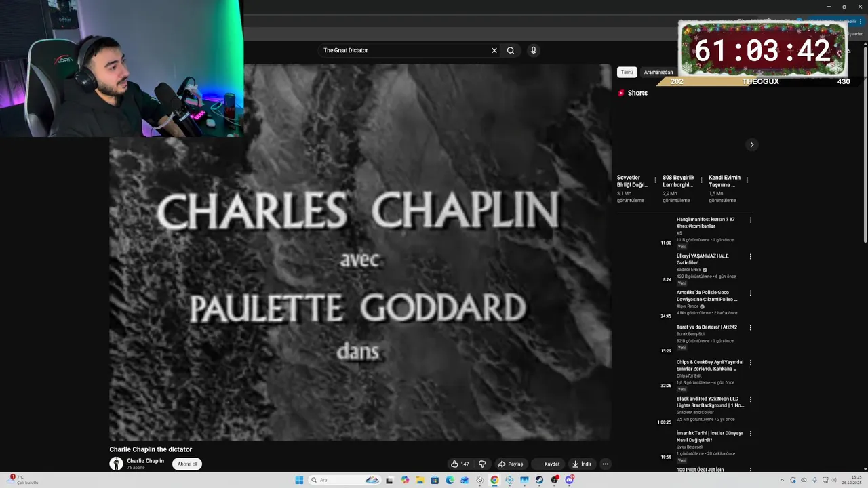Open video 'İnsanlık Tarihi | İcatlar Dünyayı'
Image resolution: width=868 pixels, height=488 pixels.
coord(709,436)
